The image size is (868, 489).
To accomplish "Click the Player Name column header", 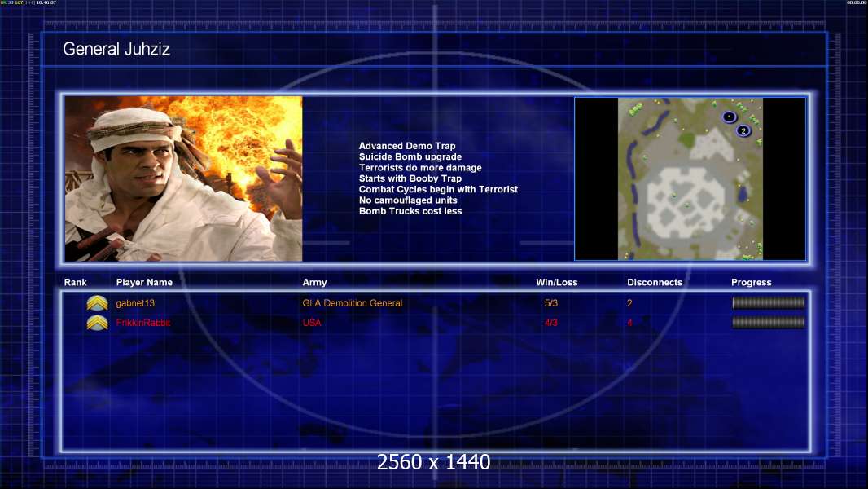I will [144, 283].
